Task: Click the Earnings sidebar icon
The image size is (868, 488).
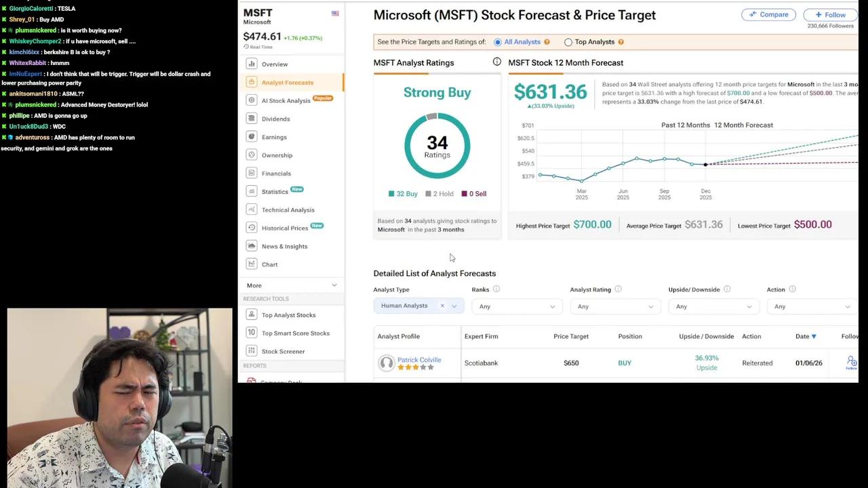Action: (x=252, y=137)
